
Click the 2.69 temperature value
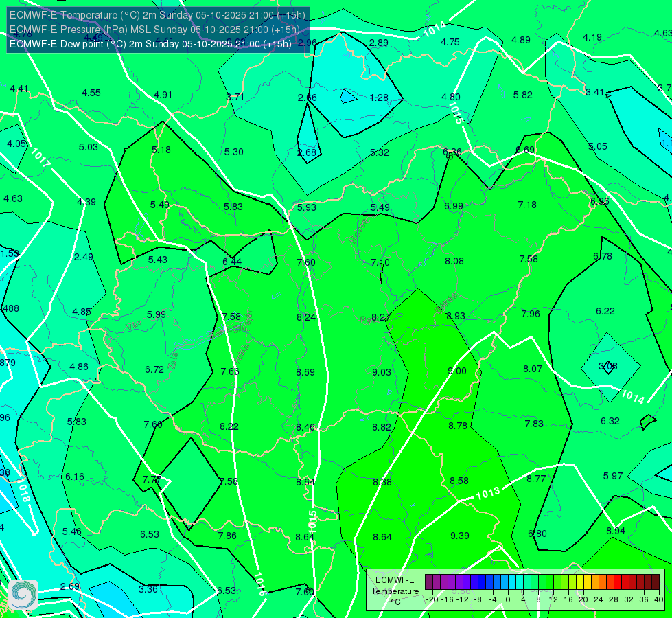[x=69, y=586]
